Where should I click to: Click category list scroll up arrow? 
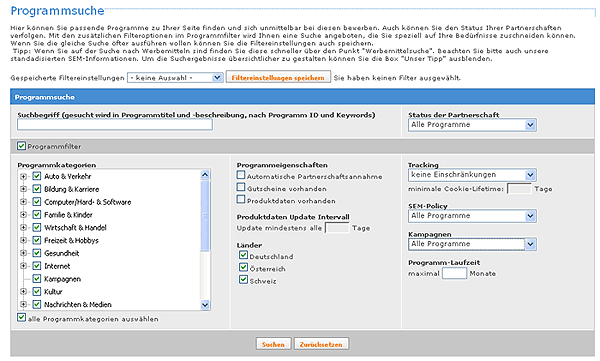pos(205,175)
